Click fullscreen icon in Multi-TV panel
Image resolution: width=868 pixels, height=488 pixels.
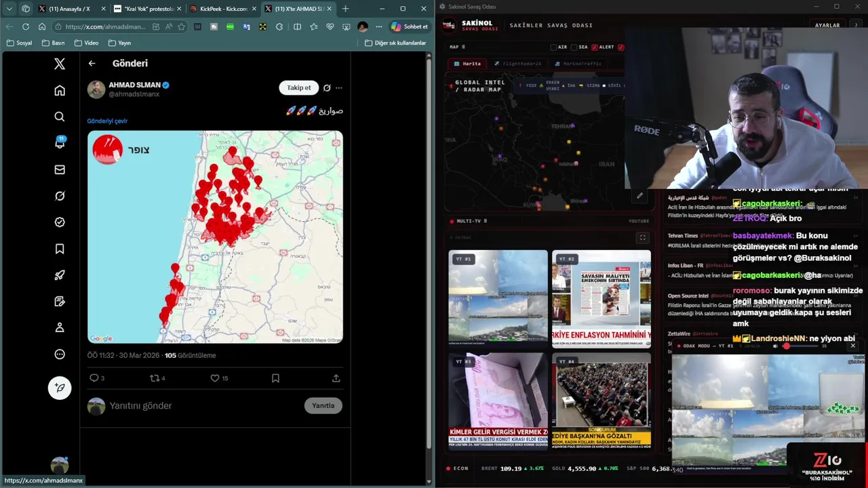point(642,237)
